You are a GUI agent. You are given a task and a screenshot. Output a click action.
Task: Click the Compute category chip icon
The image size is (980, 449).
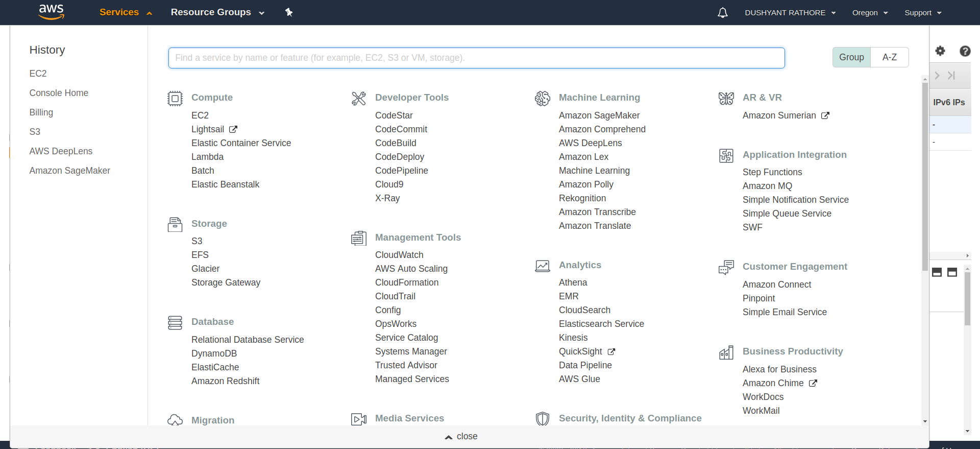click(175, 98)
